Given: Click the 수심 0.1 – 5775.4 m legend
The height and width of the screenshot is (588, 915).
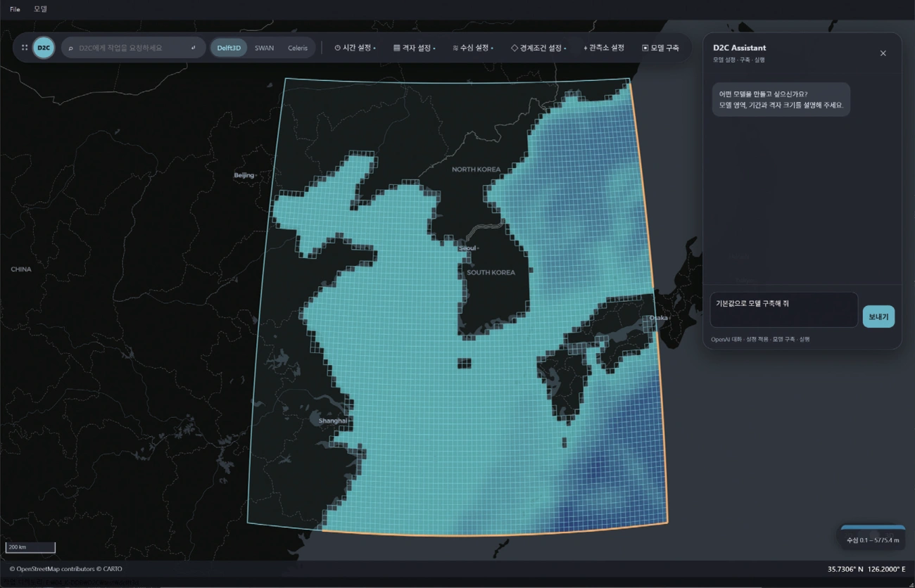Looking at the screenshot, I should [x=873, y=540].
